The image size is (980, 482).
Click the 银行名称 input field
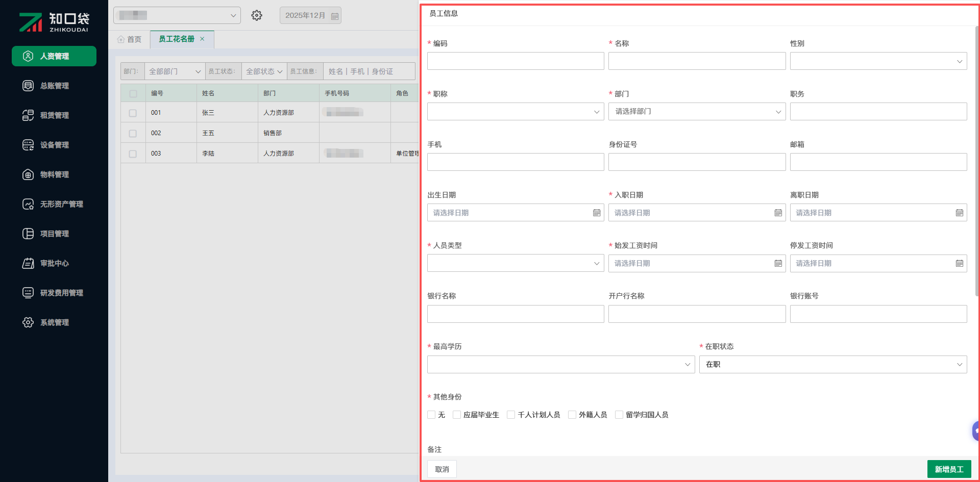pyautogui.click(x=516, y=314)
